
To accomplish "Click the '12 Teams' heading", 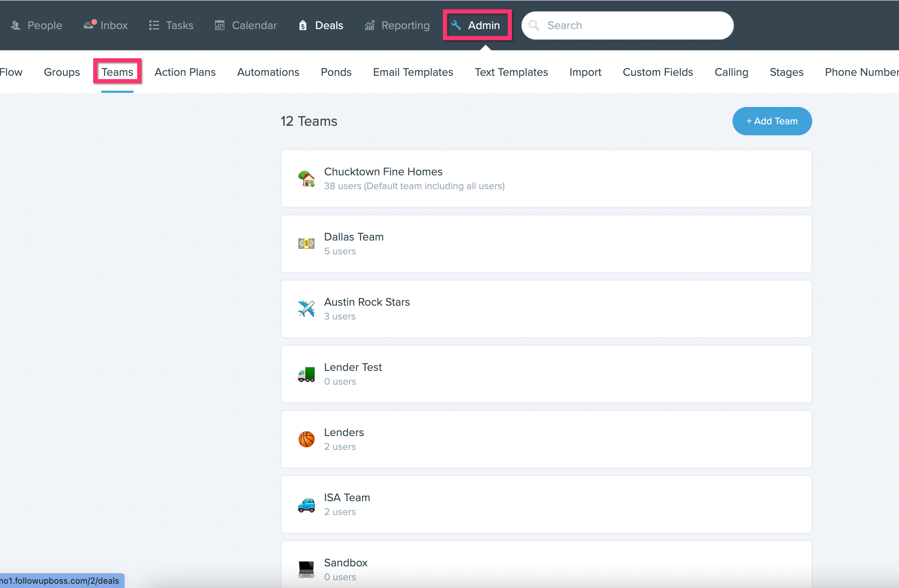I will point(309,121).
